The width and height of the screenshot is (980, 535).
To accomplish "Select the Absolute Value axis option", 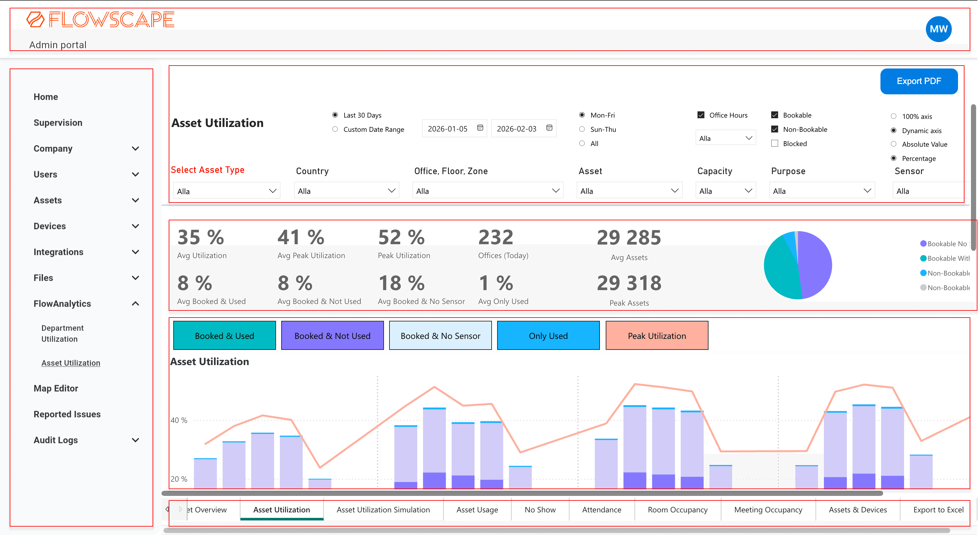I will click(894, 144).
